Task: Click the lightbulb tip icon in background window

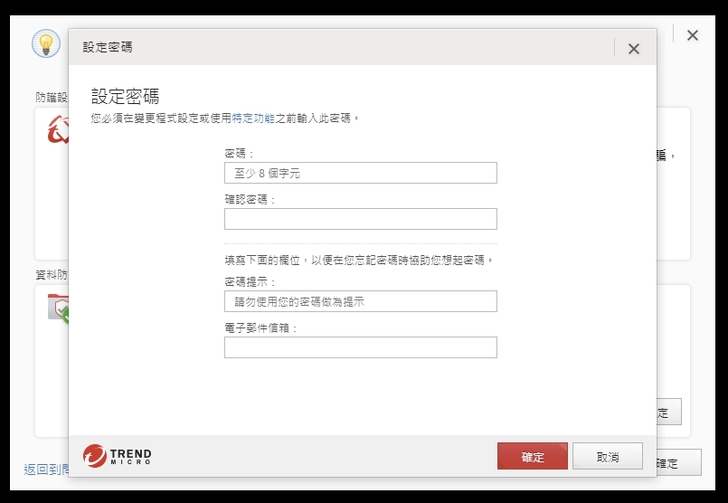Action: pos(46,44)
